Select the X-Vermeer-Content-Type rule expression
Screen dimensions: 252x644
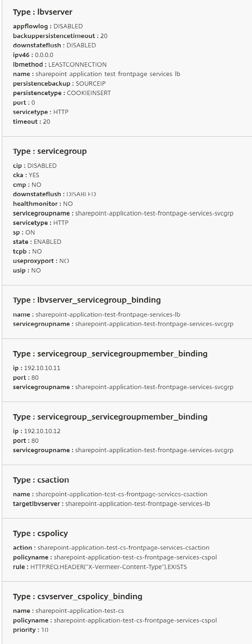tap(108, 567)
